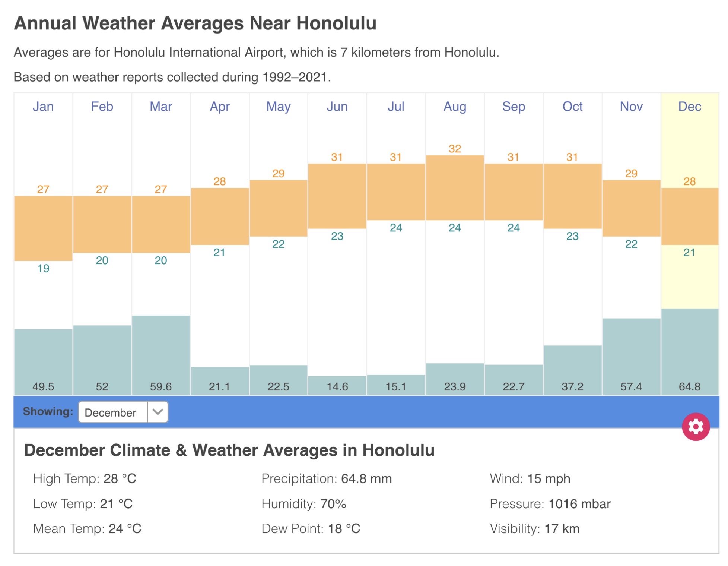The image size is (728, 566).
Task: Click the pink settings gear icon
Action: tap(695, 426)
